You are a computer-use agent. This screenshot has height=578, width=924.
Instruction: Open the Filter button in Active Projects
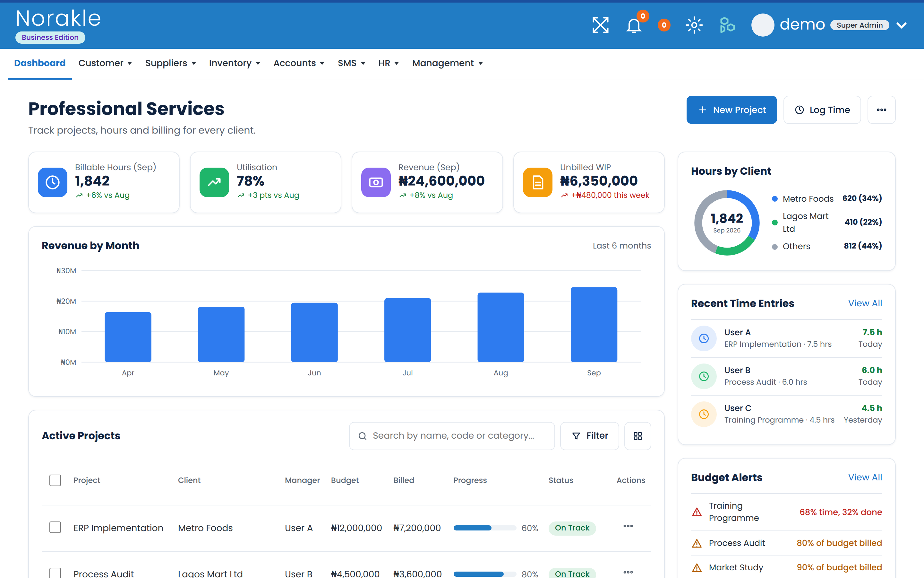pos(589,436)
